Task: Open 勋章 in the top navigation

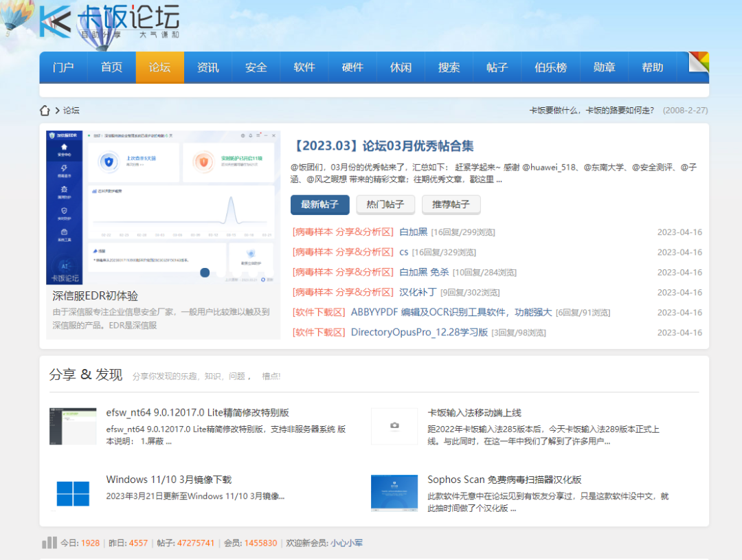Action: tap(604, 67)
